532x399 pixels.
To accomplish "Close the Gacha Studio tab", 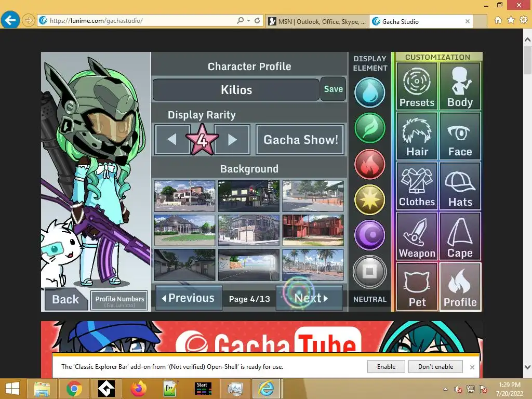I will 467,21.
